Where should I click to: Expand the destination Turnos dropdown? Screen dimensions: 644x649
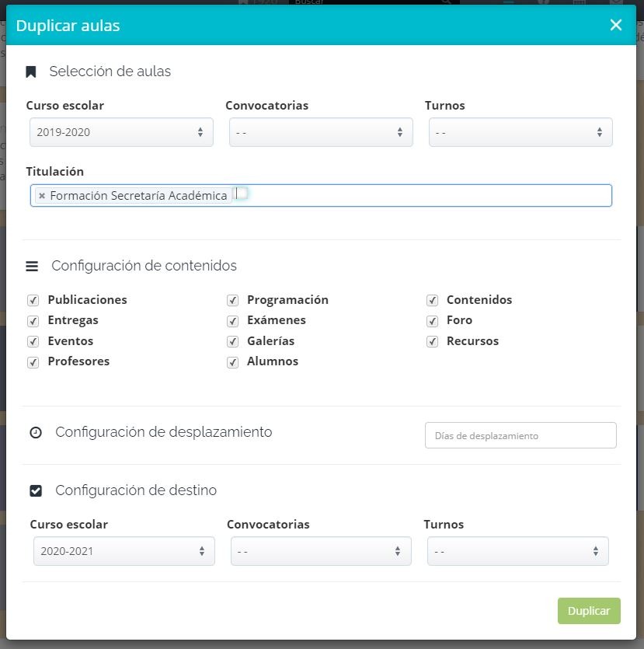point(518,551)
